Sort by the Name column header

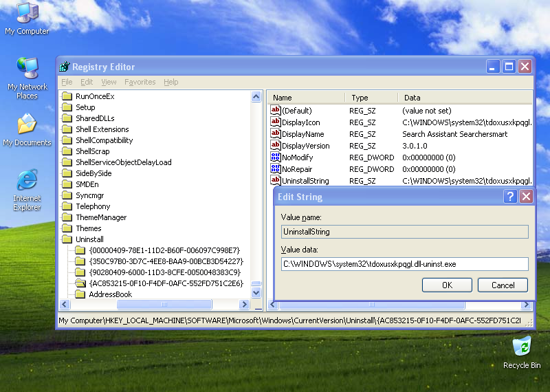307,98
